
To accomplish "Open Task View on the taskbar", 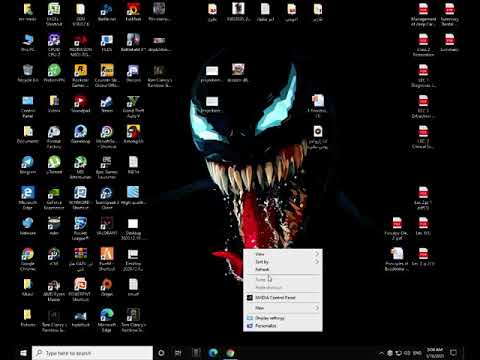I will (x=178, y=353).
